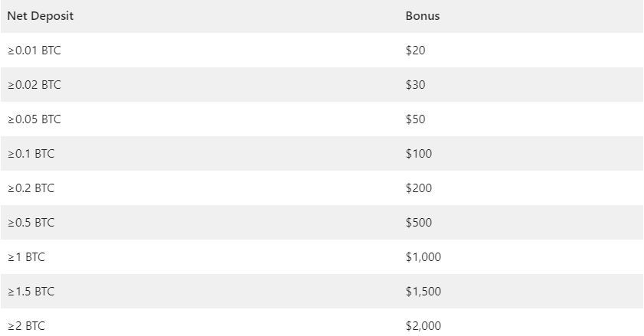This screenshot has width=644, height=336.
Task: Select the $500 bonus cell
Action: 419,223
